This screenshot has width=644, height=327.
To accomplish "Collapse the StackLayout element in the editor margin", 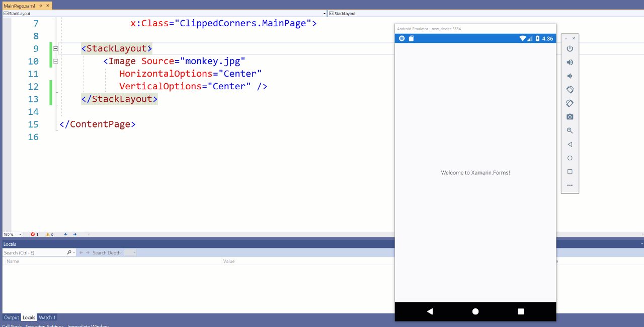I will click(x=55, y=48).
